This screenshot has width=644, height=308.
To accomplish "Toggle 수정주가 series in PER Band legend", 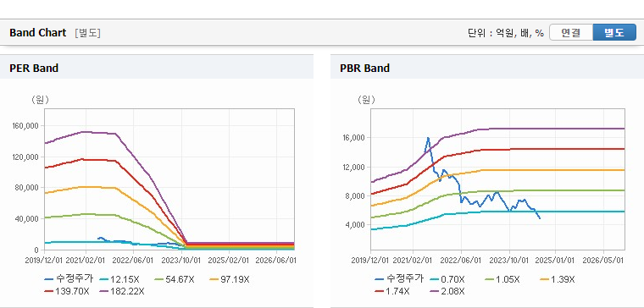I will coord(69,279).
